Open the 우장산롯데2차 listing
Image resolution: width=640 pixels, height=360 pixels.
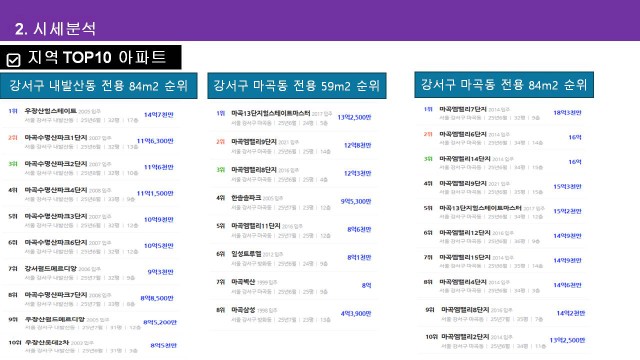point(47,342)
